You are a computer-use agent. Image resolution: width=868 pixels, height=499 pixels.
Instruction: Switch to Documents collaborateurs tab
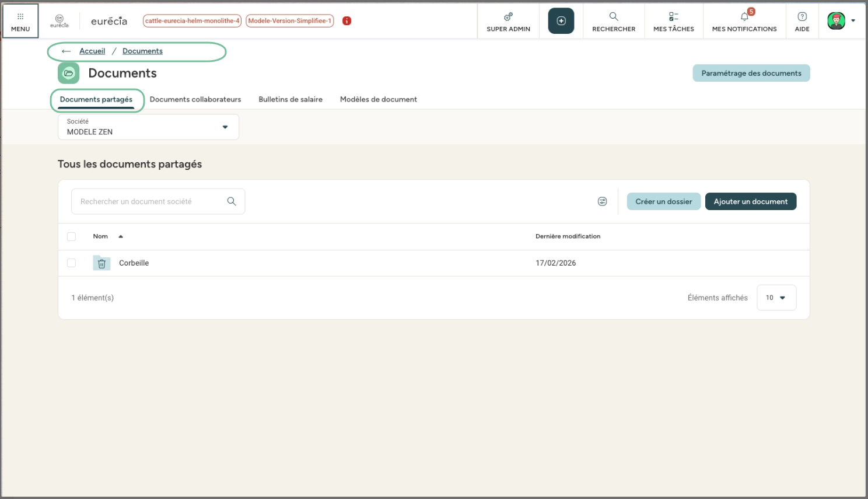point(195,99)
